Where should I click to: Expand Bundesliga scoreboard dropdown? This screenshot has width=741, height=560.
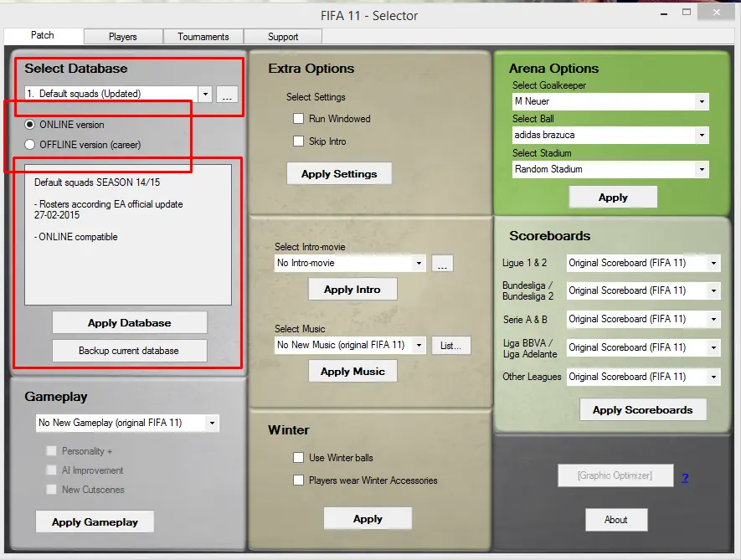[x=713, y=290]
